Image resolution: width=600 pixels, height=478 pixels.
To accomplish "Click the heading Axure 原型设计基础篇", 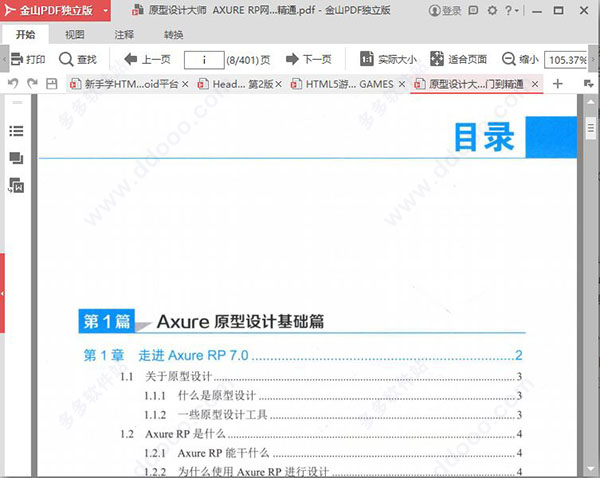I will point(240,321).
